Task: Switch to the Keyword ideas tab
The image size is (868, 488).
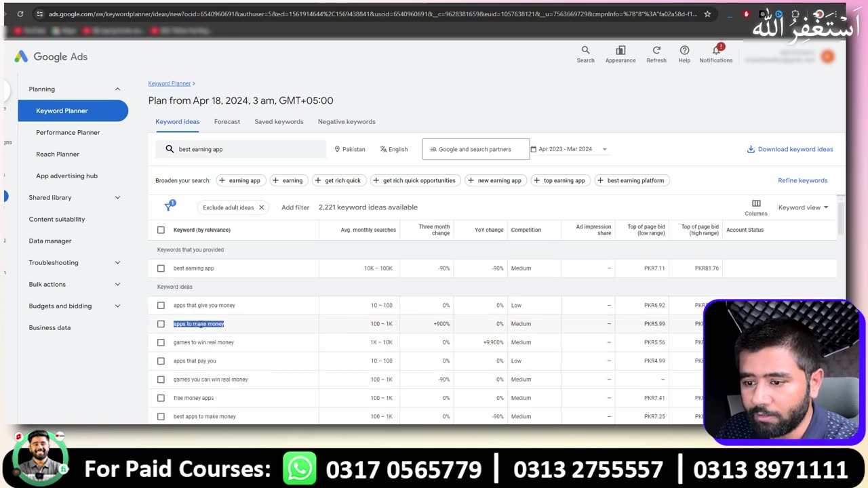Action: (178, 122)
